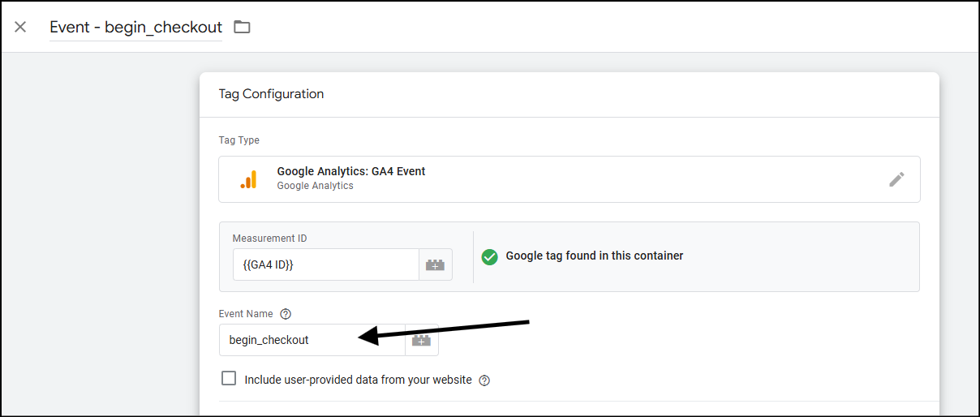This screenshot has width=980, height=417.
Task: Click the tag name Event - begin_checkout
Action: [x=135, y=27]
